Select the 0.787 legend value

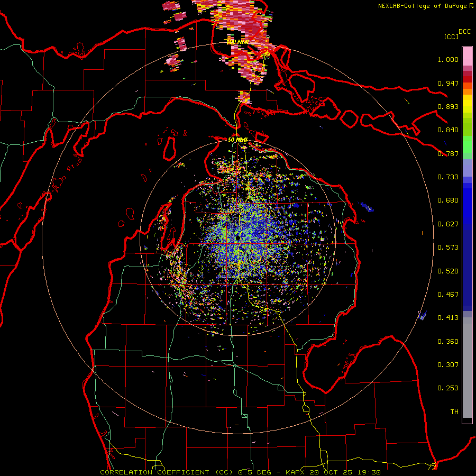point(448,153)
